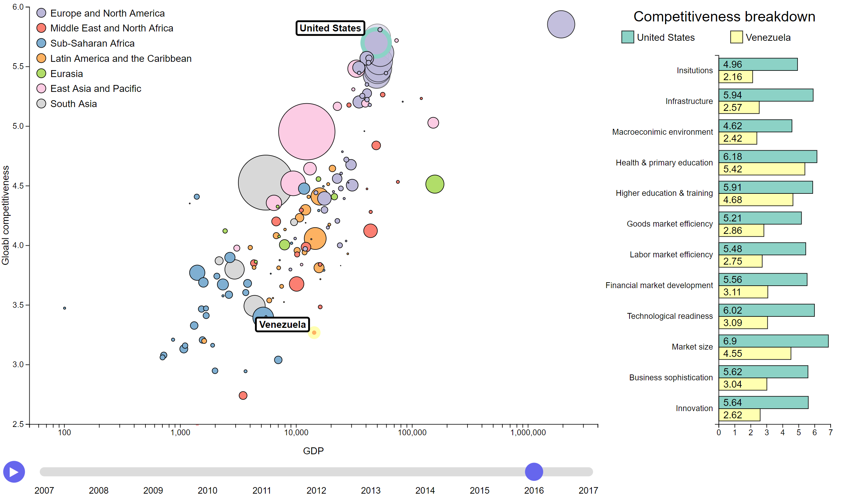Click the 2008 year label on timeline
This screenshot has width=841, height=504.
click(98, 490)
